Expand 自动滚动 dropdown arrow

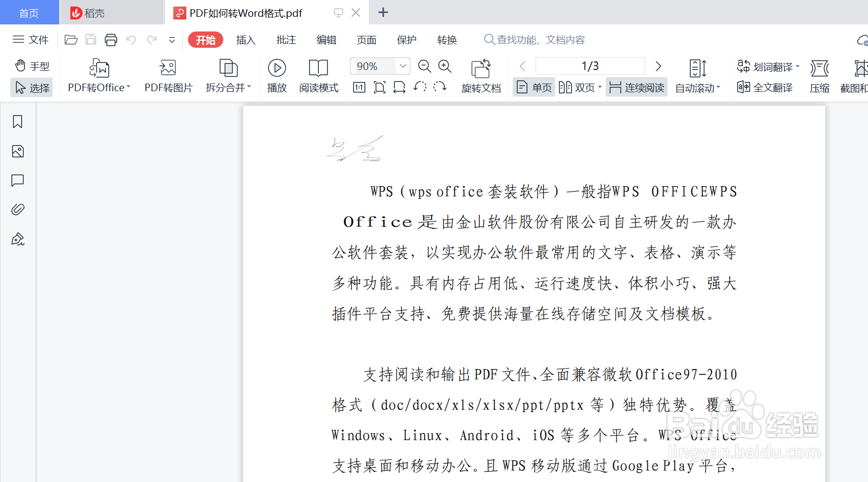(x=718, y=87)
